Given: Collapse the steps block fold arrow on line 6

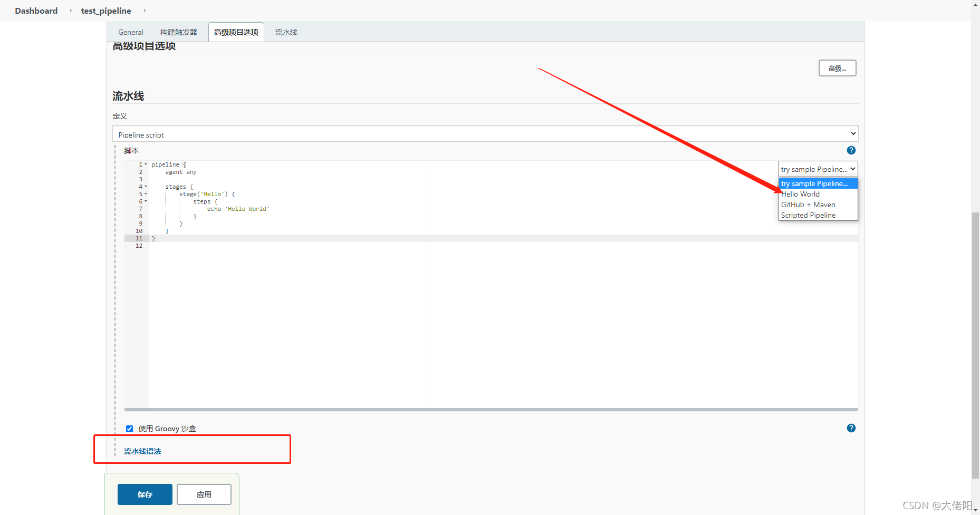Looking at the screenshot, I should 146,201.
